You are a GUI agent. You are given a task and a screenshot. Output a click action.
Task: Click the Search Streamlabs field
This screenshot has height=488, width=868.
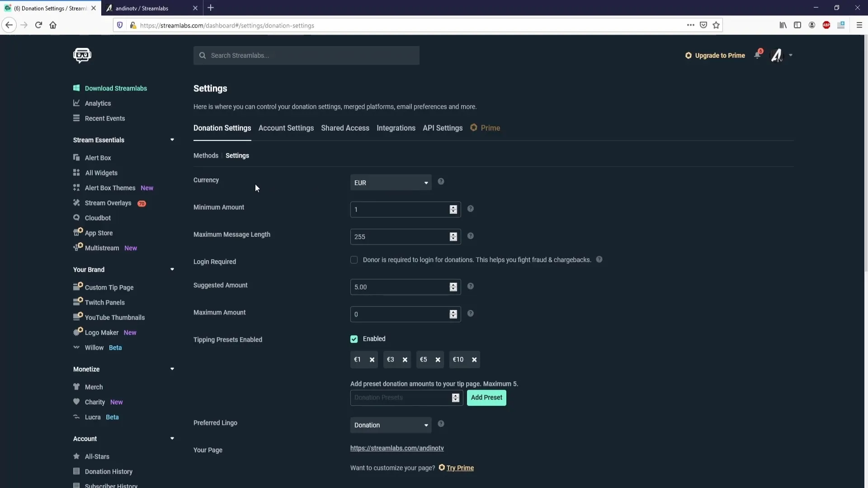(x=307, y=55)
